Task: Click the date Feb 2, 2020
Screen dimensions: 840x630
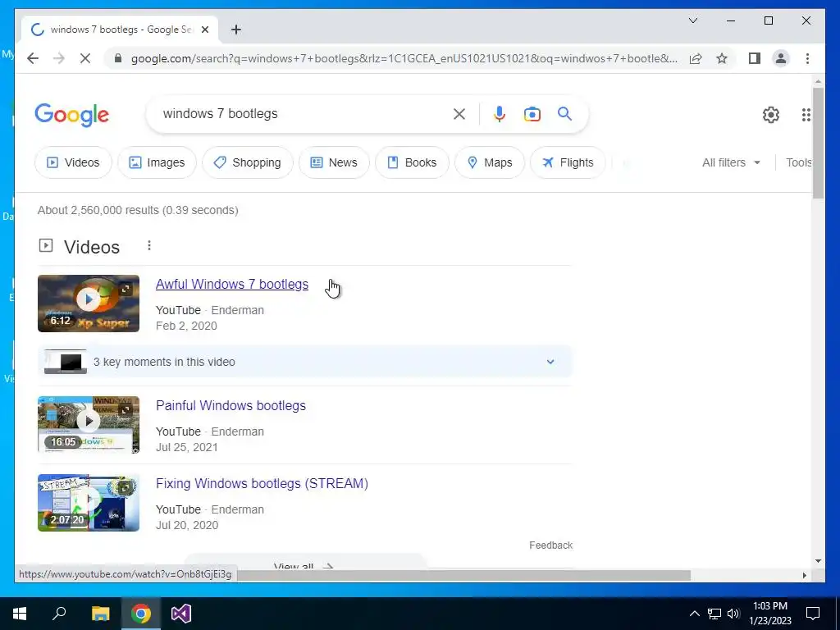Action: (x=186, y=326)
